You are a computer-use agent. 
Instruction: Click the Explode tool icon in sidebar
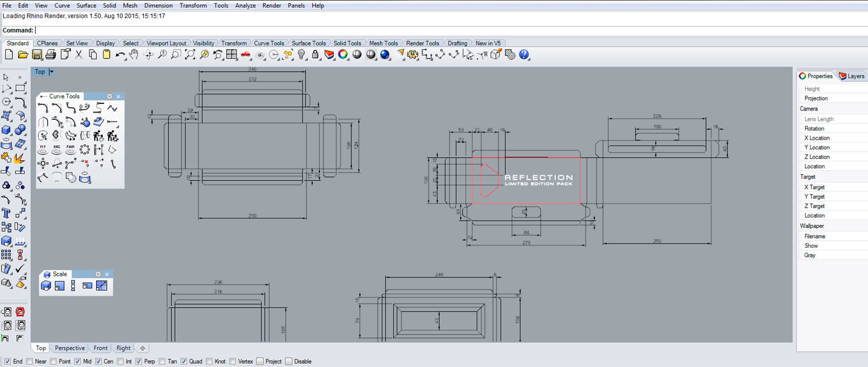point(19,158)
